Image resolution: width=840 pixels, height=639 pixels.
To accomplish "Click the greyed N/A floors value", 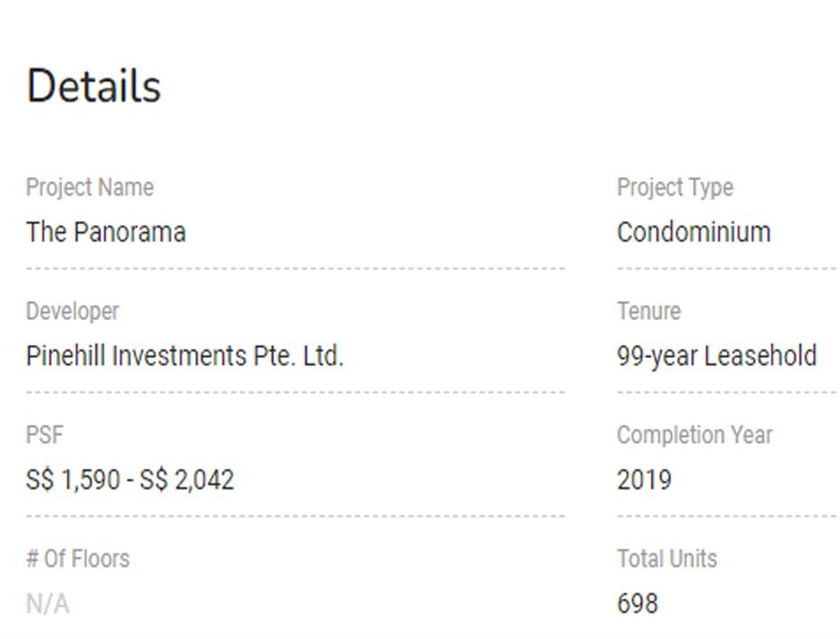I will tap(47, 604).
